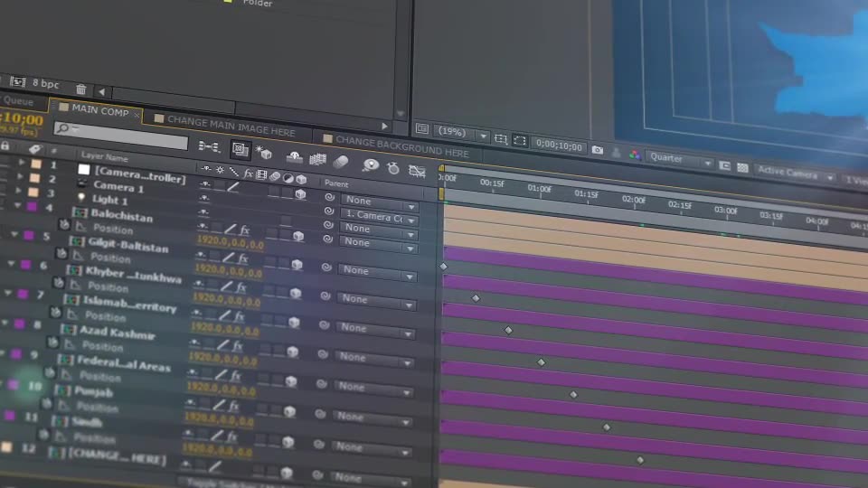The width and height of the screenshot is (868, 488).
Task: Click the Label tag column header icon
Action: 34,148
